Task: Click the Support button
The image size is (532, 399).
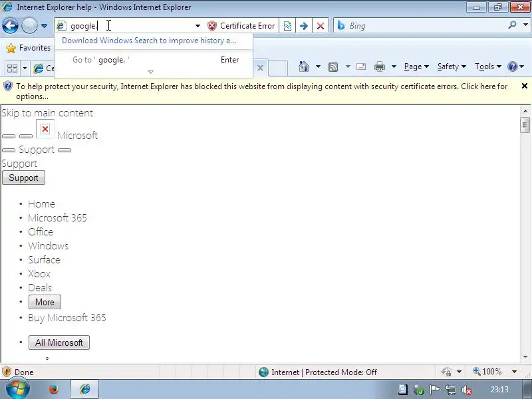Action: (23, 178)
